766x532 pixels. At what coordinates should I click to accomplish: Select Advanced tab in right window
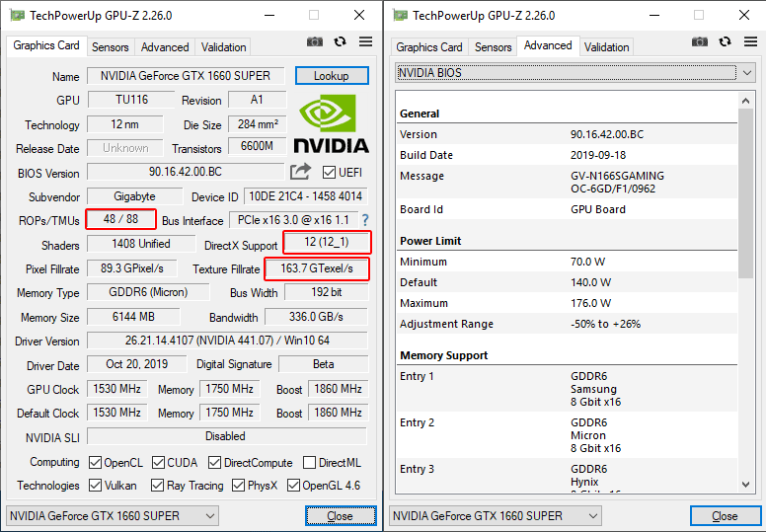tap(548, 45)
